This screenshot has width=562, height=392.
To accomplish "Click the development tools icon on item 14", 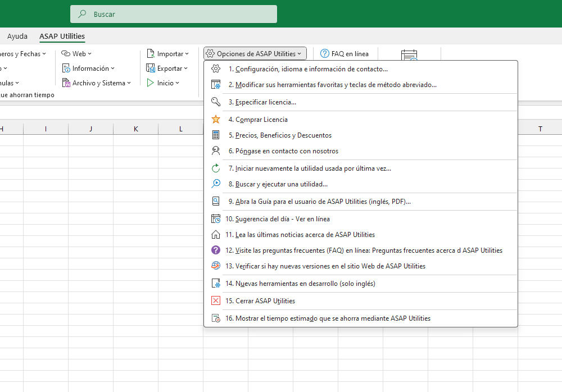I will [x=216, y=284].
